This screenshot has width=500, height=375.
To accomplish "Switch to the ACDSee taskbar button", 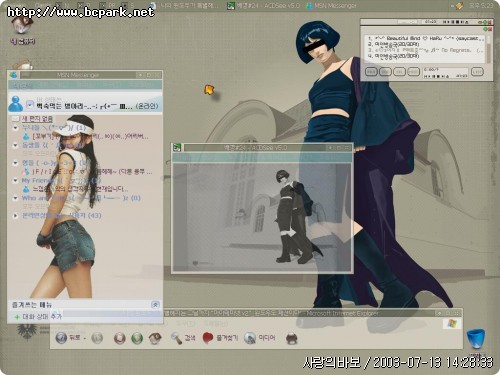I will (263, 6).
